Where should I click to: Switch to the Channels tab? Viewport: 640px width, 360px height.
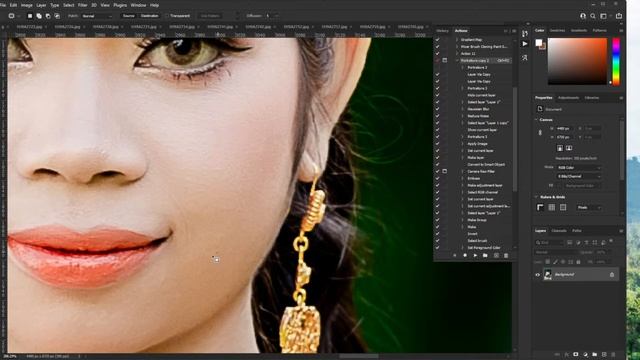click(559, 231)
